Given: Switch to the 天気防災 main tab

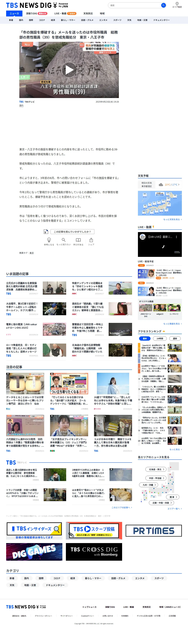Looking at the screenshot, I should (88, 13).
